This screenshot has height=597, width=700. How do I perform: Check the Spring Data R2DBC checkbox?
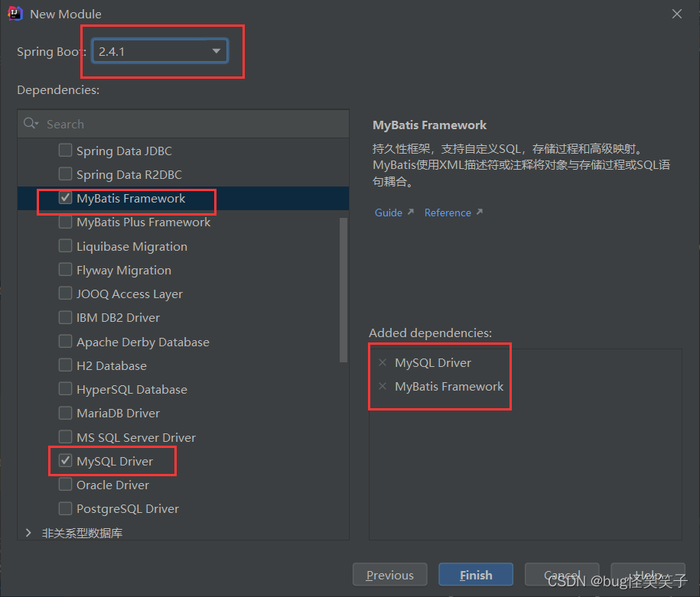(x=65, y=174)
